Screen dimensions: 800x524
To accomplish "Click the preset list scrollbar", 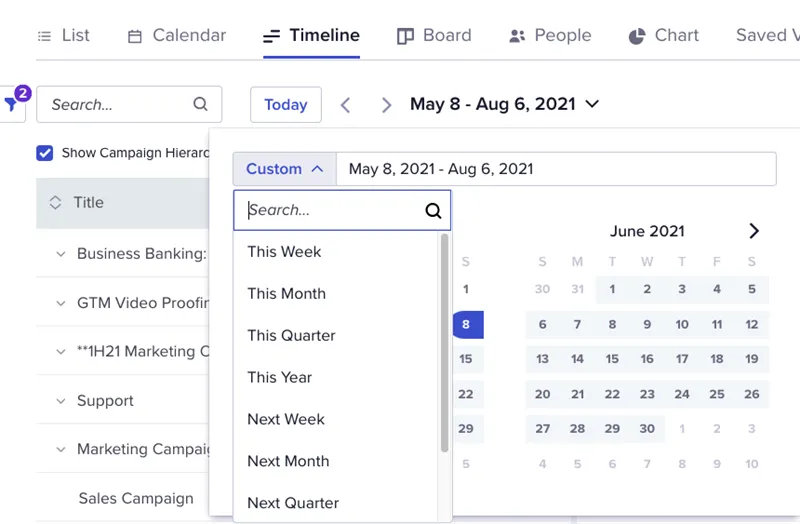I will [x=444, y=343].
